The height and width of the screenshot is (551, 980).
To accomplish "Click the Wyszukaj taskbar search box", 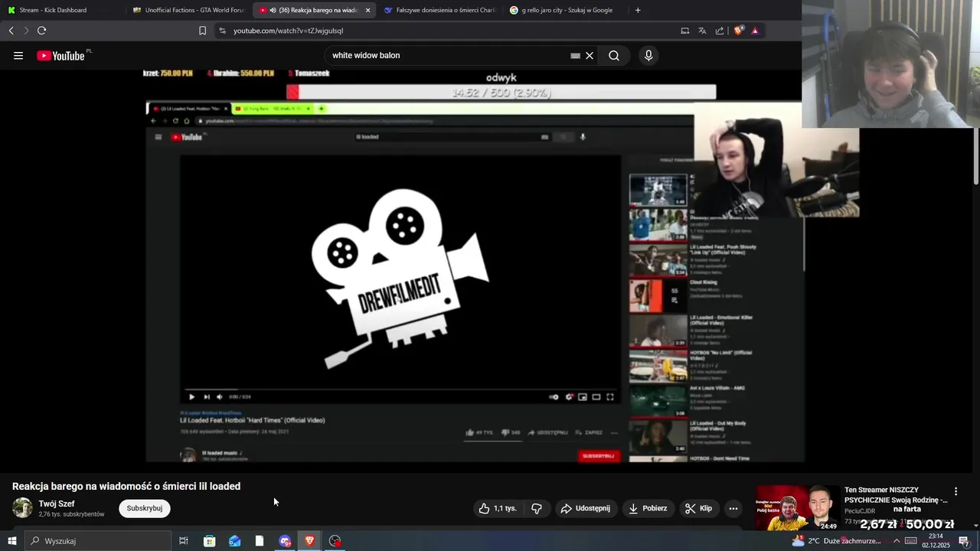I will (97, 541).
